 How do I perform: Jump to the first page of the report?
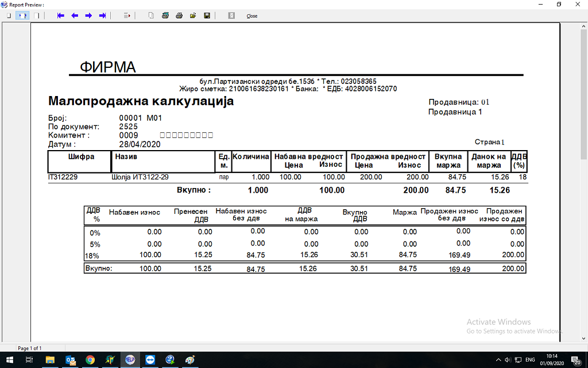pyautogui.click(x=61, y=16)
